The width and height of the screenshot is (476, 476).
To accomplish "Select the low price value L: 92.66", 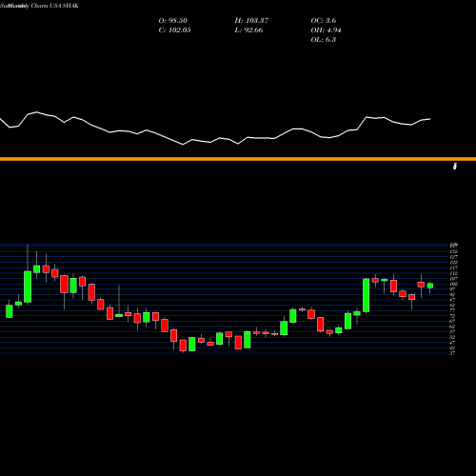I will coord(248,30).
